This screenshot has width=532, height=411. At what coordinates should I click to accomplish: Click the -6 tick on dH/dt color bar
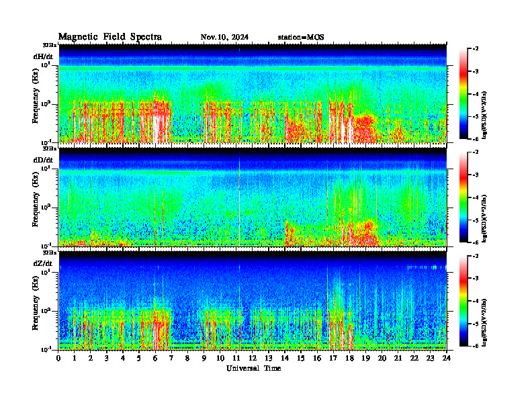pyautogui.click(x=476, y=139)
